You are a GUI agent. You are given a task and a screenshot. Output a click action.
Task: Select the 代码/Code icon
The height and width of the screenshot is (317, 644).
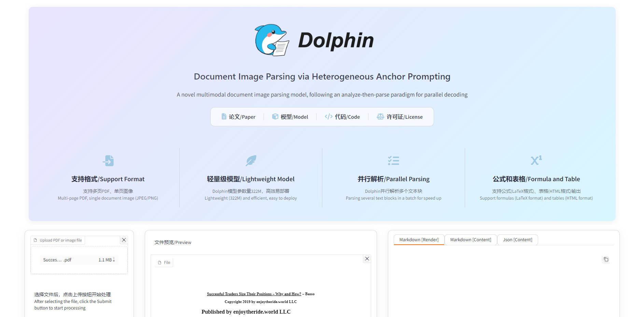click(x=328, y=116)
